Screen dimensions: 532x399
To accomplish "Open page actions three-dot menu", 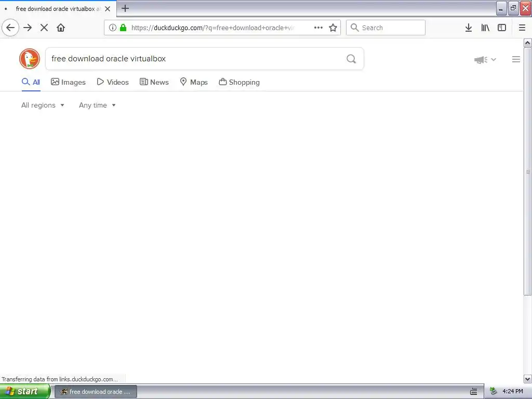I will point(318,28).
